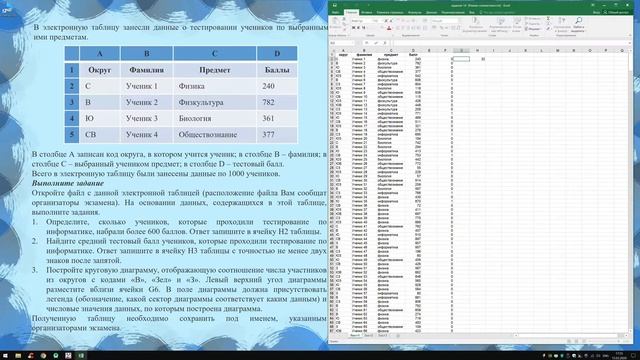Open File Explorer from the taskbar
The image size is (640, 360).
(18, 356)
